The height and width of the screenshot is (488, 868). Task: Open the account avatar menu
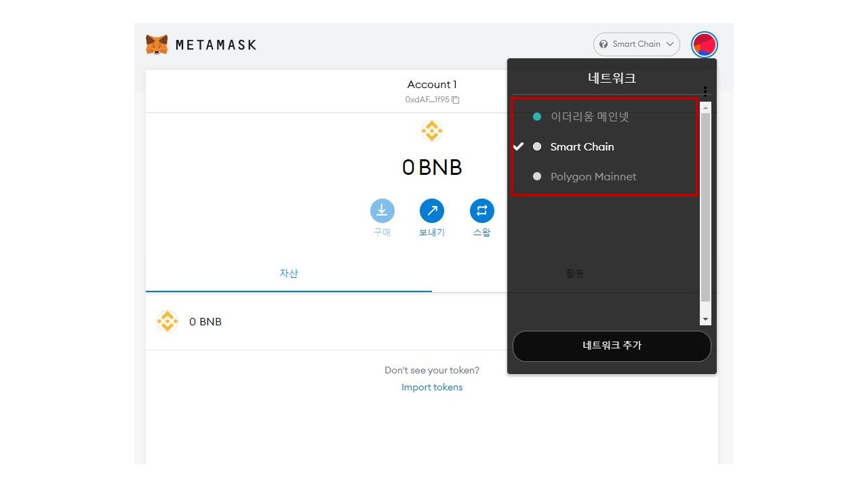point(705,45)
